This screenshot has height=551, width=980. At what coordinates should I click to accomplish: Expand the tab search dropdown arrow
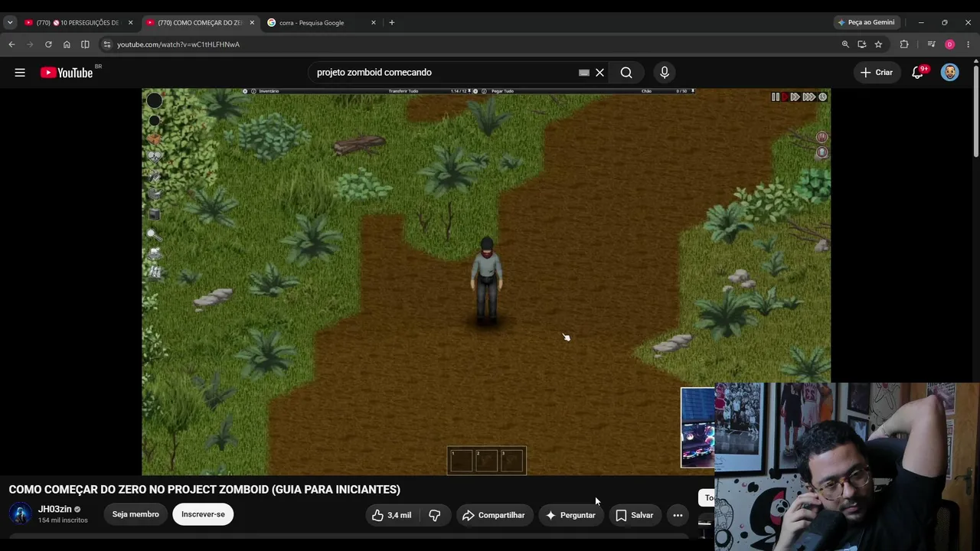click(10, 22)
